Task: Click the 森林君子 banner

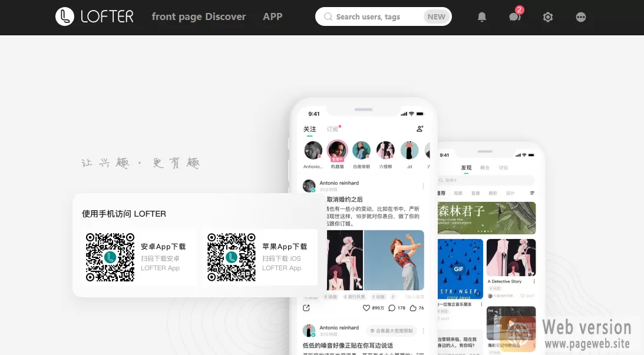Action: point(486,218)
